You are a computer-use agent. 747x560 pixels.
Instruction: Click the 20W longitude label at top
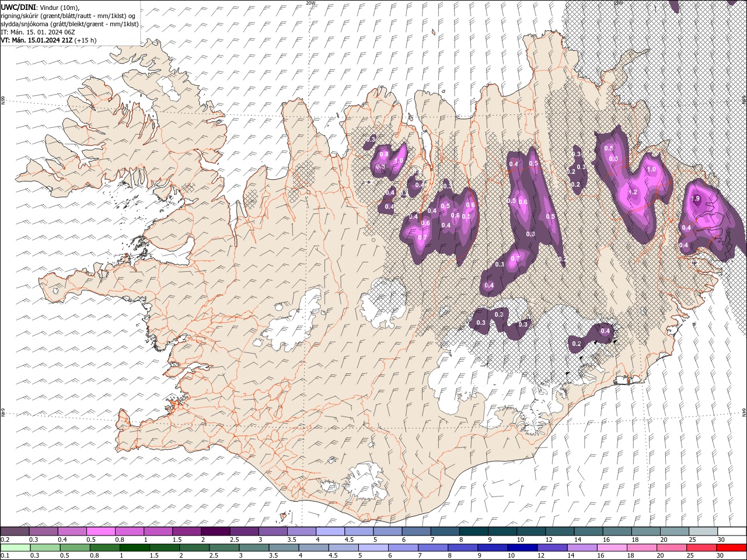[310, 3]
